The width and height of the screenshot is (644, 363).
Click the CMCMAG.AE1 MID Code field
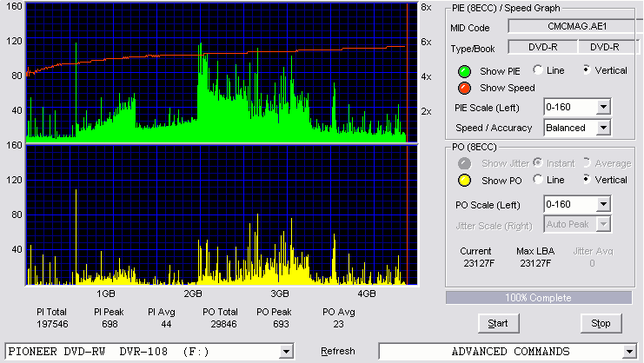pyautogui.click(x=575, y=26)
